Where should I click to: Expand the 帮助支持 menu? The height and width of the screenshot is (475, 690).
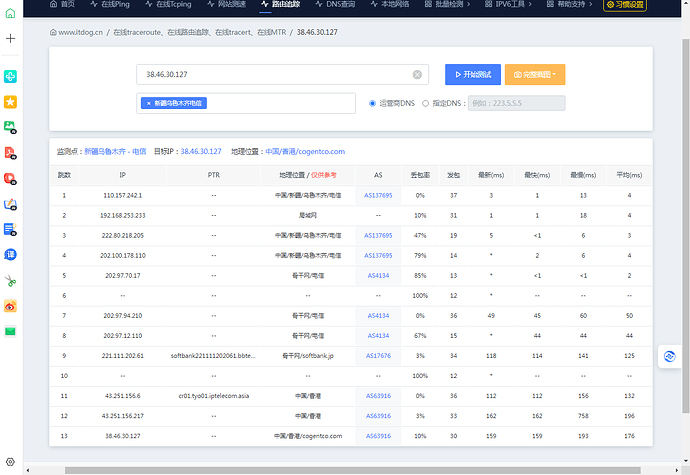tap(569, 4)
